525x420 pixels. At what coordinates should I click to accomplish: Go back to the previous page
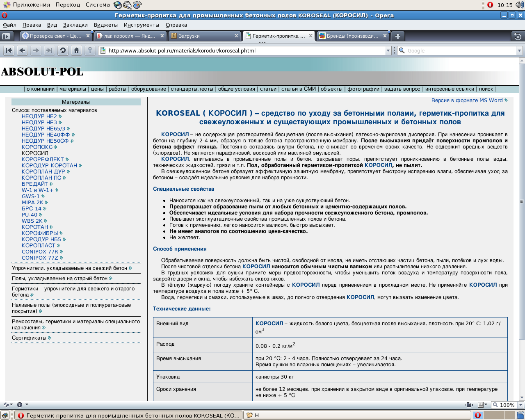click(23, 50)
